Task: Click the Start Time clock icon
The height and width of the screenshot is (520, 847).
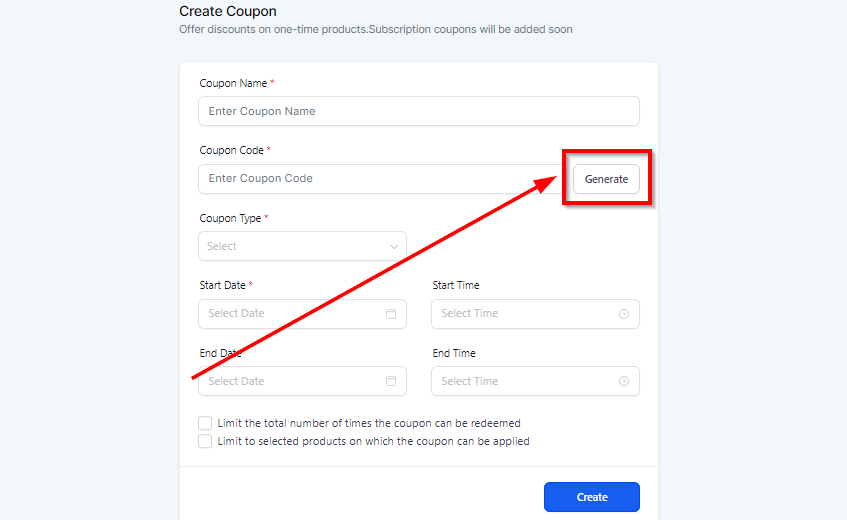Action: [624, 314]
